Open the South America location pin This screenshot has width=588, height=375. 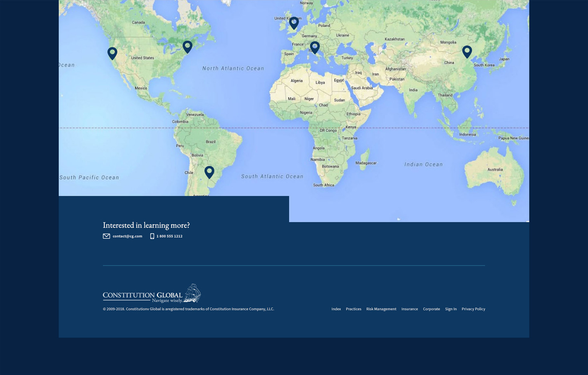pyautogui.click(x=209, y=171)
